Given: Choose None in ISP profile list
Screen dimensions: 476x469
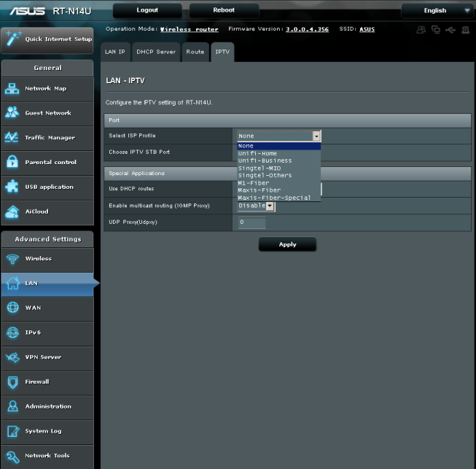Looking at the screenshot, I should pos(278,146).
